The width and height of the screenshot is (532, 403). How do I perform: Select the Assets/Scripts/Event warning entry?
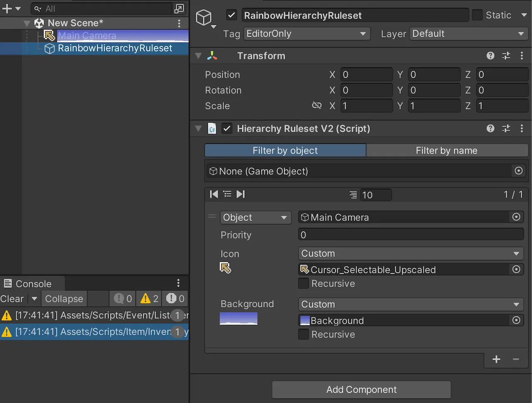coord(94,315)
